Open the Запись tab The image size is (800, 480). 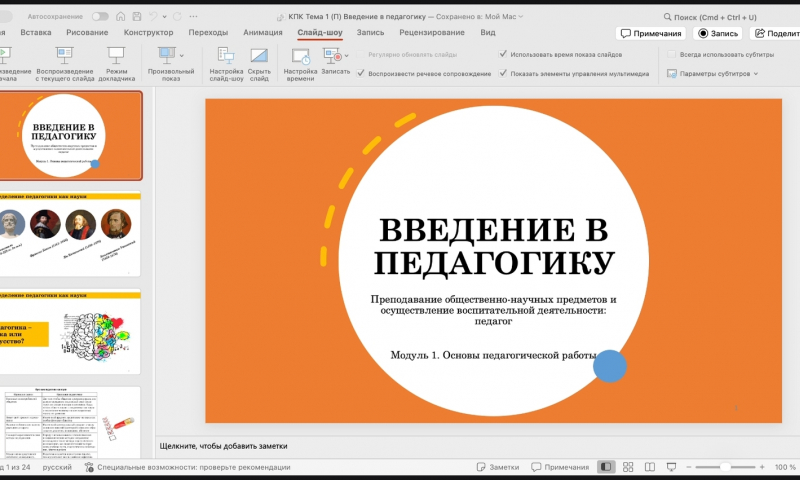pos(370,32)
